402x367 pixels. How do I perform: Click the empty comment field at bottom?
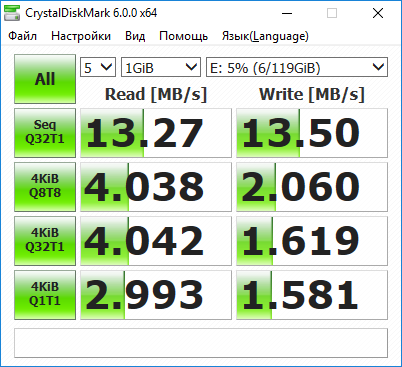(x=201, y=343)
